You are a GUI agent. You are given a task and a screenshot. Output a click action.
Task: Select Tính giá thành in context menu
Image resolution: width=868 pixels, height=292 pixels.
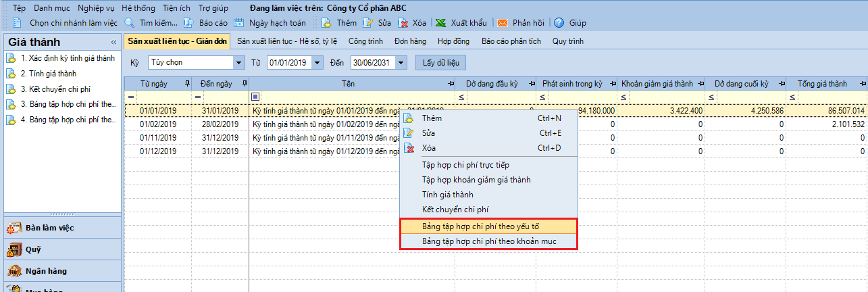(x=447, y=195)
